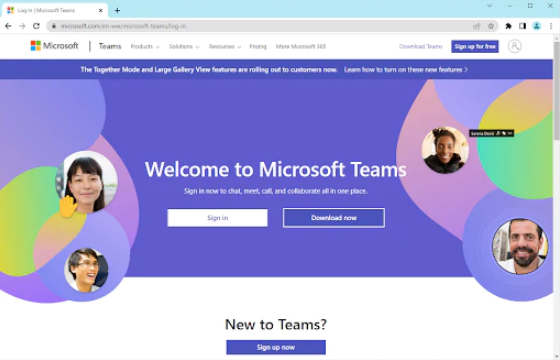The height and width of the screenshot is (360, 560).
Task: Click the Microsoft logo
Action: point(54,46)
